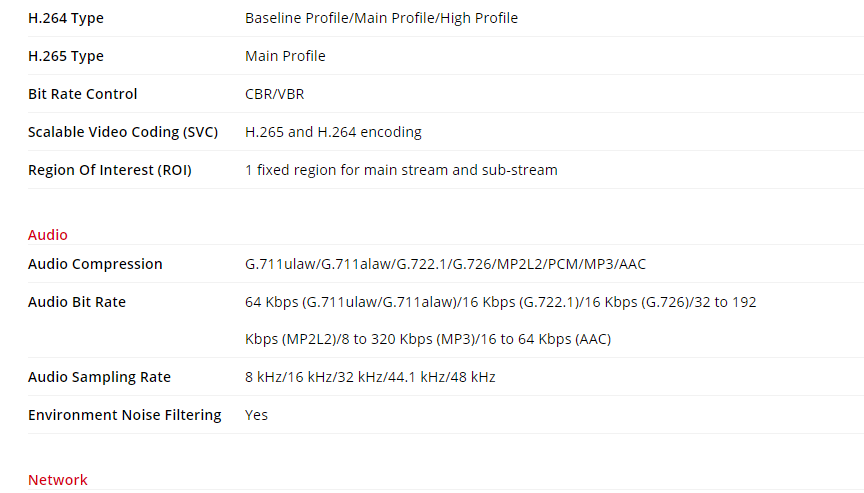This screenshot has width=864, height=493.
Task: Click the red Audio section heading
Action: click(x=48, y=235)
